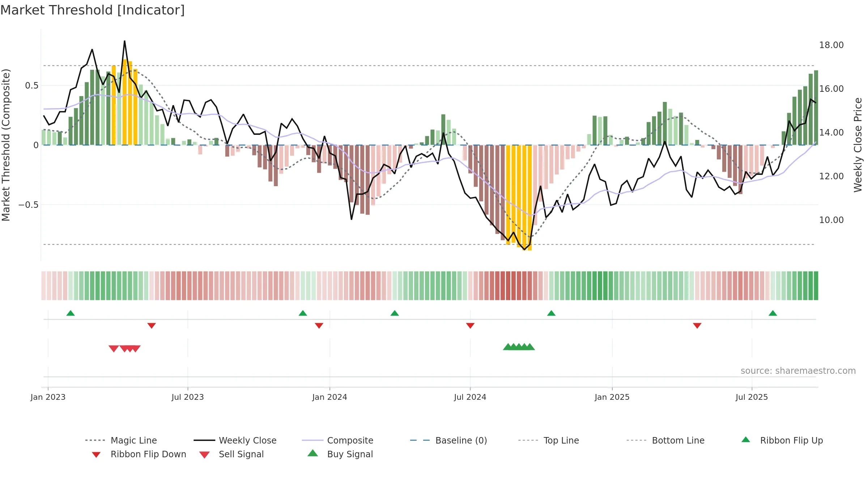Click the green flip-up triangle before Jan 2024
The width and height of the screenshot is (868, 488).
(x=303, y=313)
